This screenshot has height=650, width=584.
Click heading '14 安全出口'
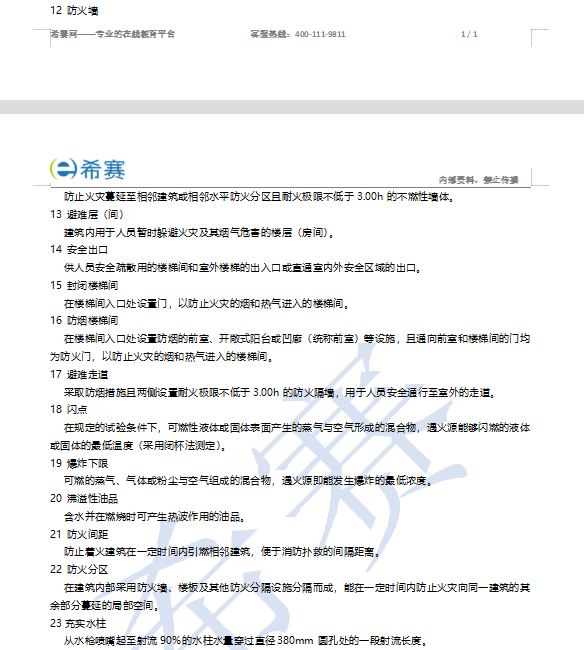point(79,250)
